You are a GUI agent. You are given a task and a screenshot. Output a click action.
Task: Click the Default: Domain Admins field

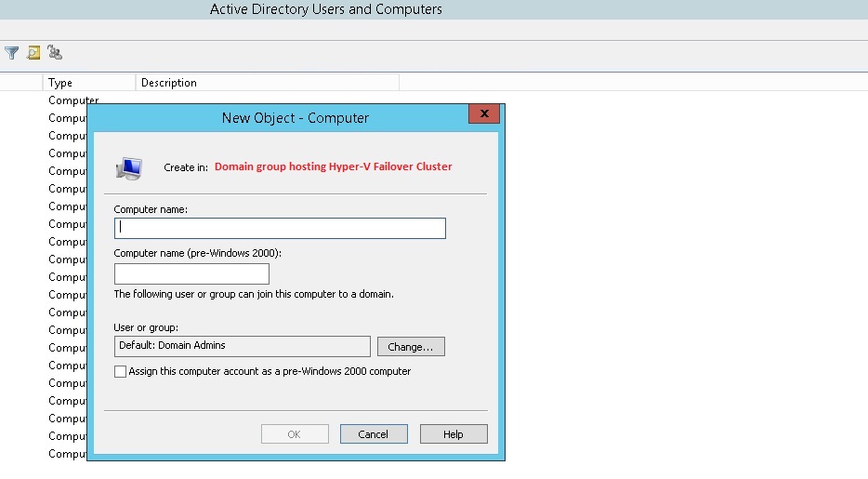click(242, 346)
